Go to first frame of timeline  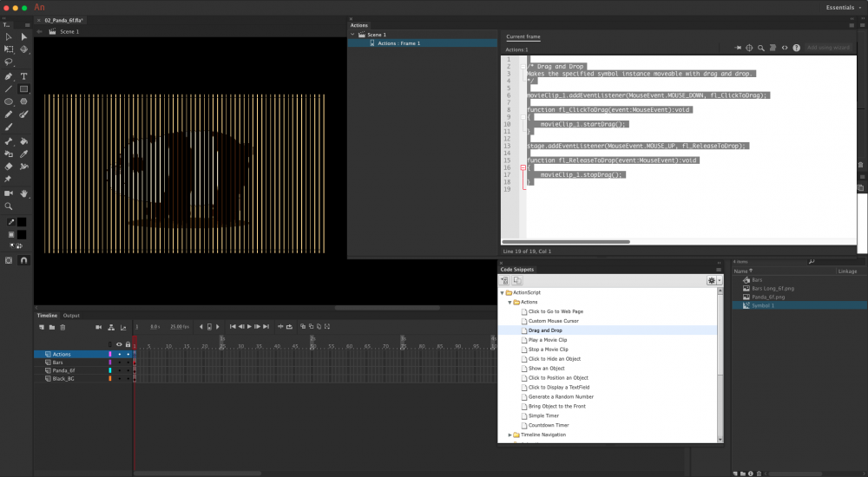click(233, 327)
